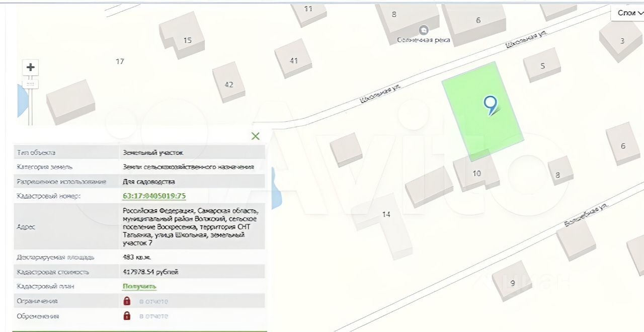Click the '417978.54 рублей' value
Viewport: 644px width, 332px height.
pyautogui.click(x=150, y=272)
